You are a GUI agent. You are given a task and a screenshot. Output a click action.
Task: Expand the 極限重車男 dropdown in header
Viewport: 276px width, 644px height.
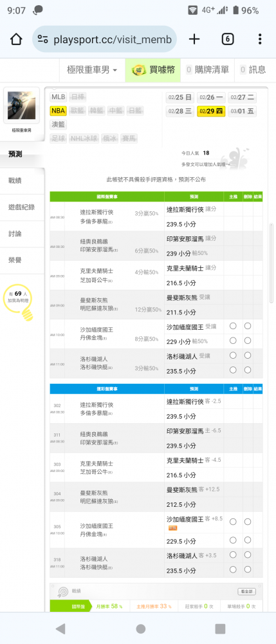92,70
